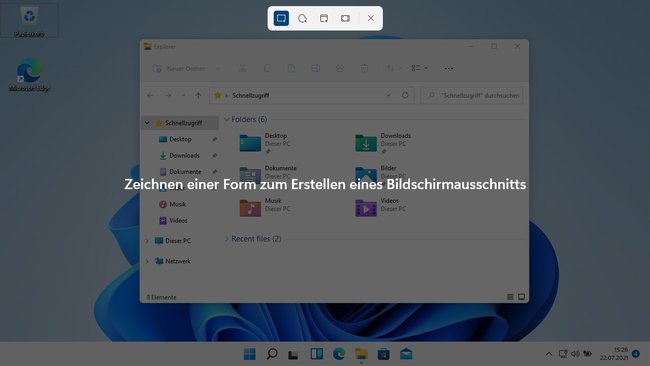The image size is (650, 366).
Task: Open Recycle Bin desktop icon
Action: (29, 21)
